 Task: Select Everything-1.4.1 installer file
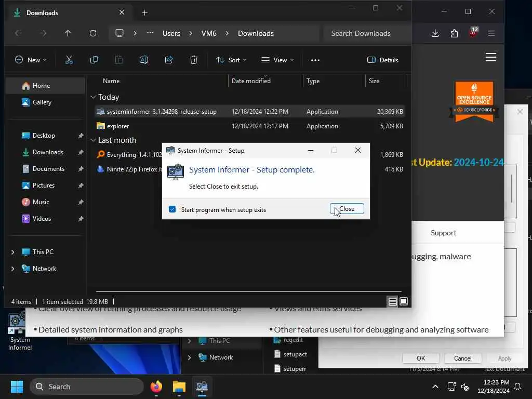click(x=129, y=155)
